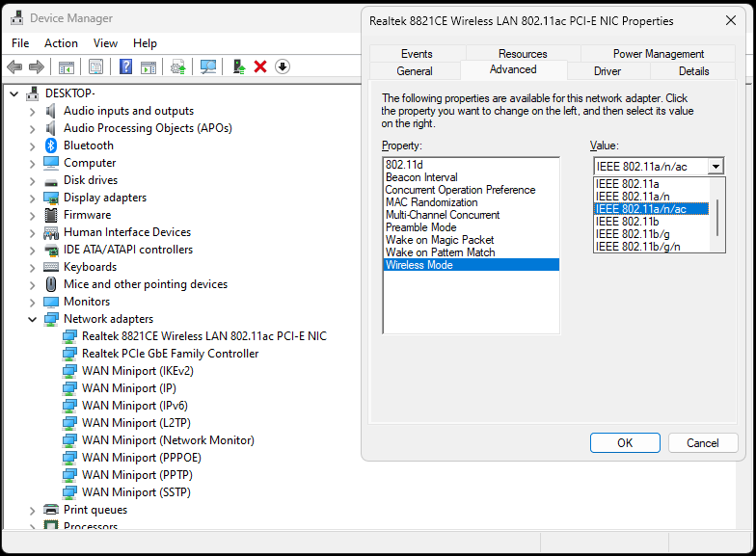Screen dimensions: 756x556
Task: Expand the Disk drives category
Action: point(33,181)
